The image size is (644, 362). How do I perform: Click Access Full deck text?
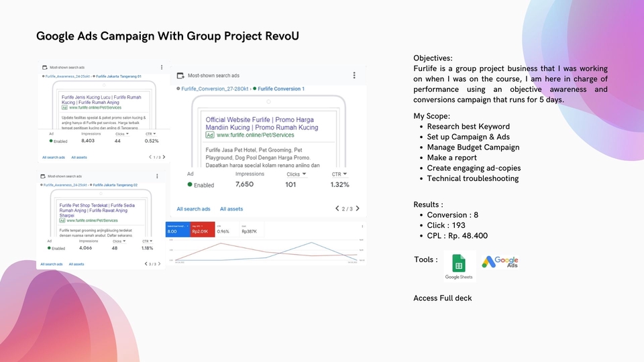(442, 298)
